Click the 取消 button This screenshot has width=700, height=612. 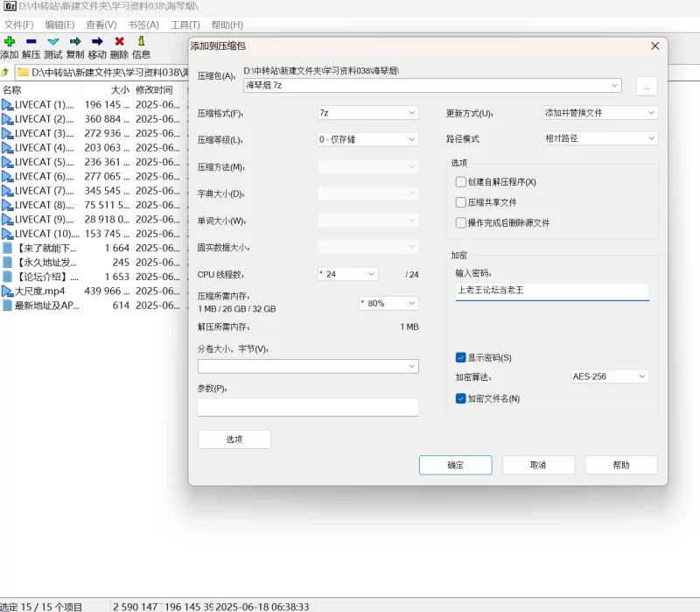538,465
